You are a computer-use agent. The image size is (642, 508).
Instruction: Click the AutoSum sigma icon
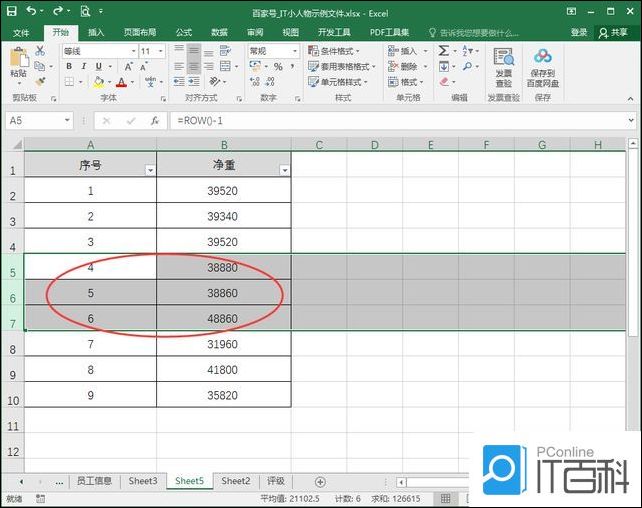(x=443, y=51)
